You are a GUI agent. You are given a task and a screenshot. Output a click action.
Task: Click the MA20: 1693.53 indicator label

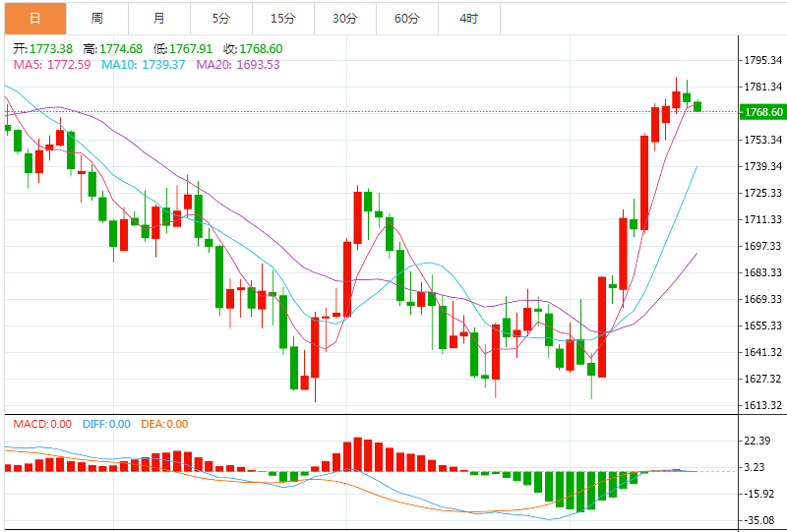click(x=238, y=65)
